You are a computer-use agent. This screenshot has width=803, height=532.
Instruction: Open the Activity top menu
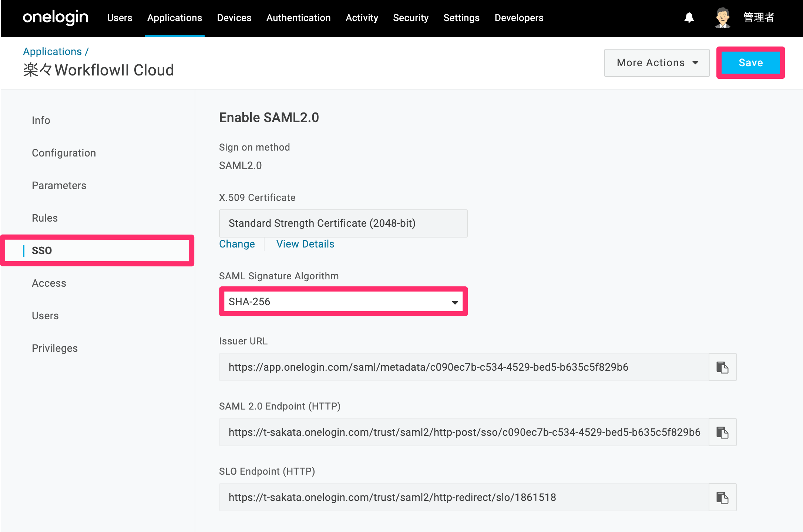point(362,18)
